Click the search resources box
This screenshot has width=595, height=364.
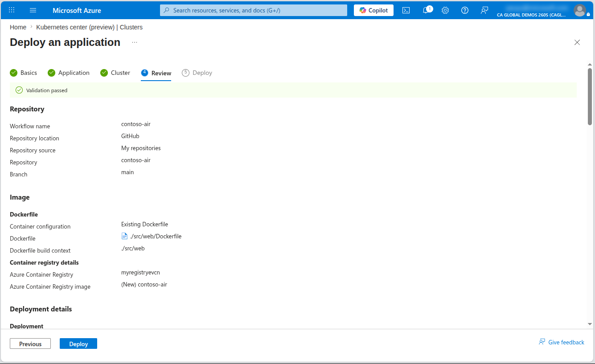(254, 10)
